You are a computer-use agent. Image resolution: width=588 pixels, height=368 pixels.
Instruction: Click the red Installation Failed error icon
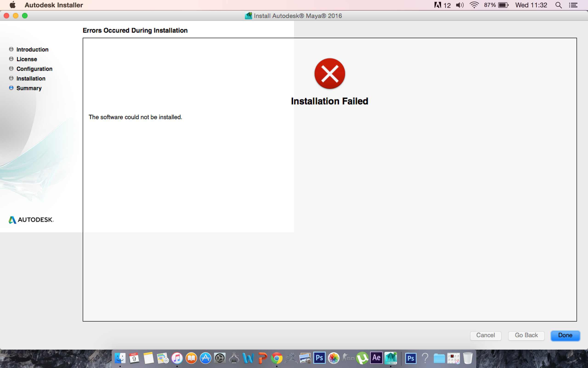pyautogui.click(x=329, y=74)
